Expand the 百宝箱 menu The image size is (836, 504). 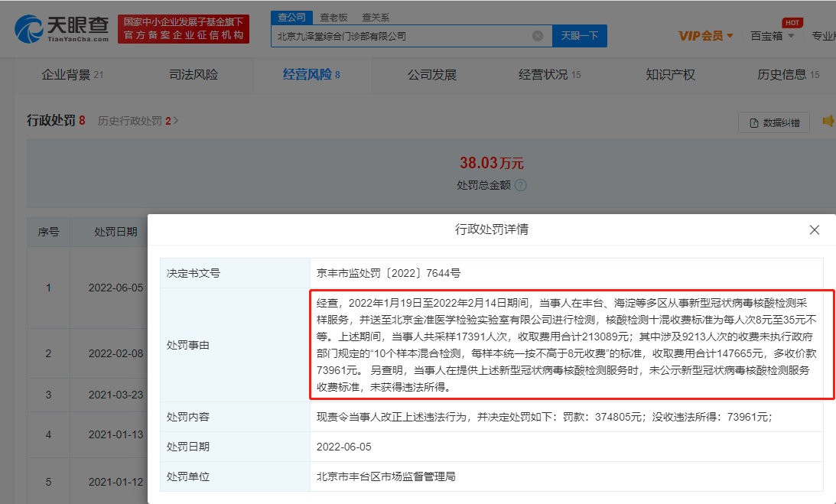772,36
